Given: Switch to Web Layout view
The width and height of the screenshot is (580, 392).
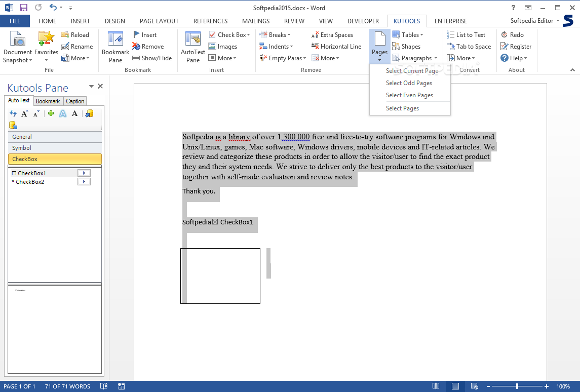Looking at the screenshot, I should (x=475, y=386).
